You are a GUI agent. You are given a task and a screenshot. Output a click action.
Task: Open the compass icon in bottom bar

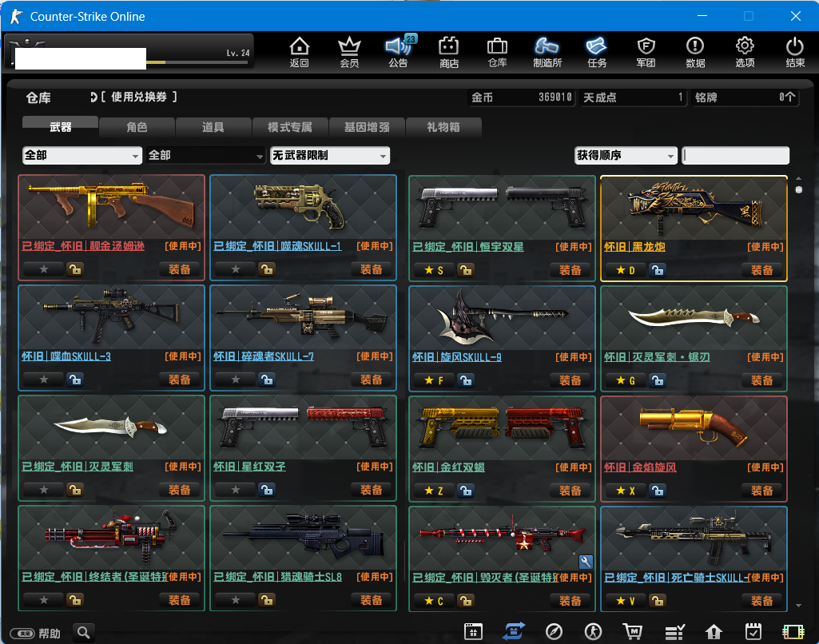click(554, 631)
